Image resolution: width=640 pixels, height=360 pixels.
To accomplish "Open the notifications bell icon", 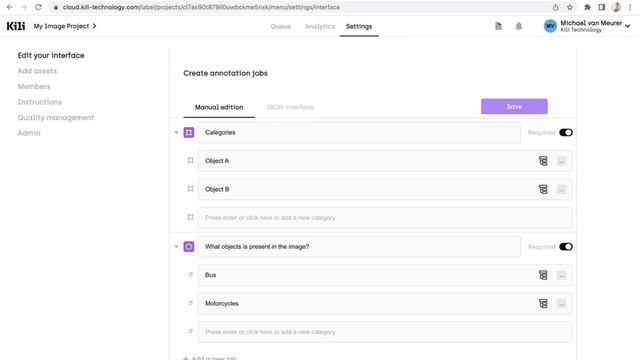I will click(x=518, y=27).
